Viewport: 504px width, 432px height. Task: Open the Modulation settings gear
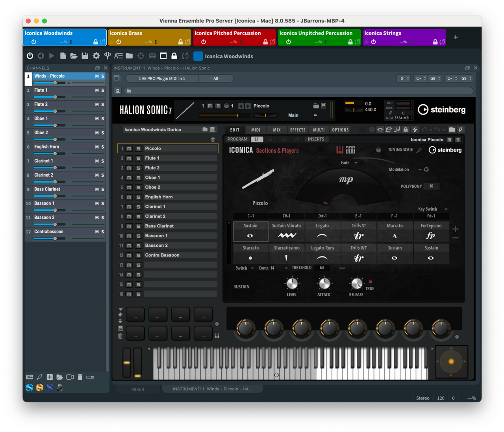coord(426,170)
